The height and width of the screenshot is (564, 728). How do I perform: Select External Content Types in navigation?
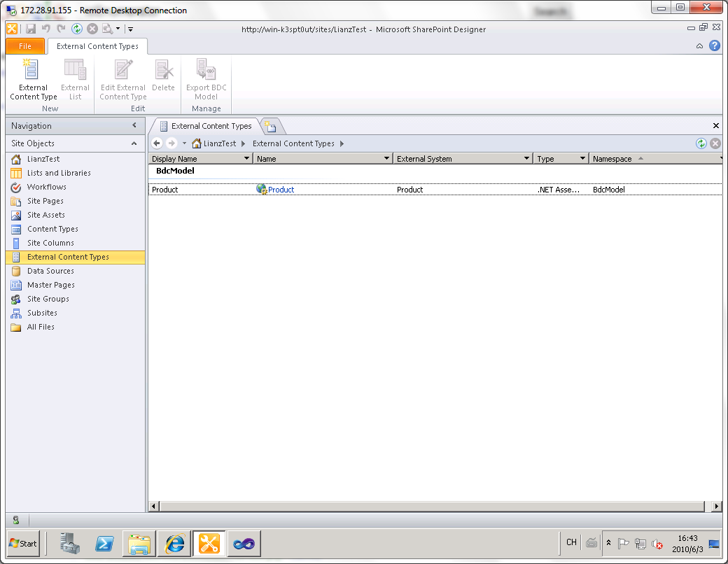coord(75,257)
